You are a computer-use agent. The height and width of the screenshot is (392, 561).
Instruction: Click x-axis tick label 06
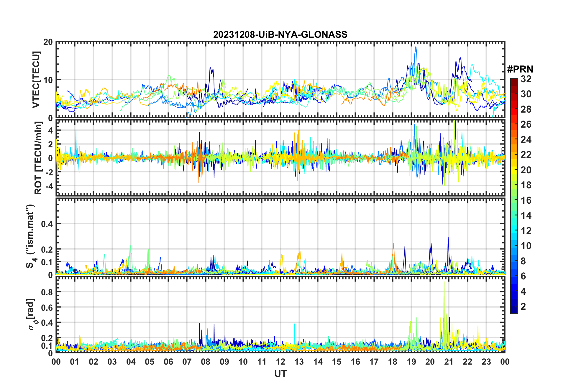point(168,362)
